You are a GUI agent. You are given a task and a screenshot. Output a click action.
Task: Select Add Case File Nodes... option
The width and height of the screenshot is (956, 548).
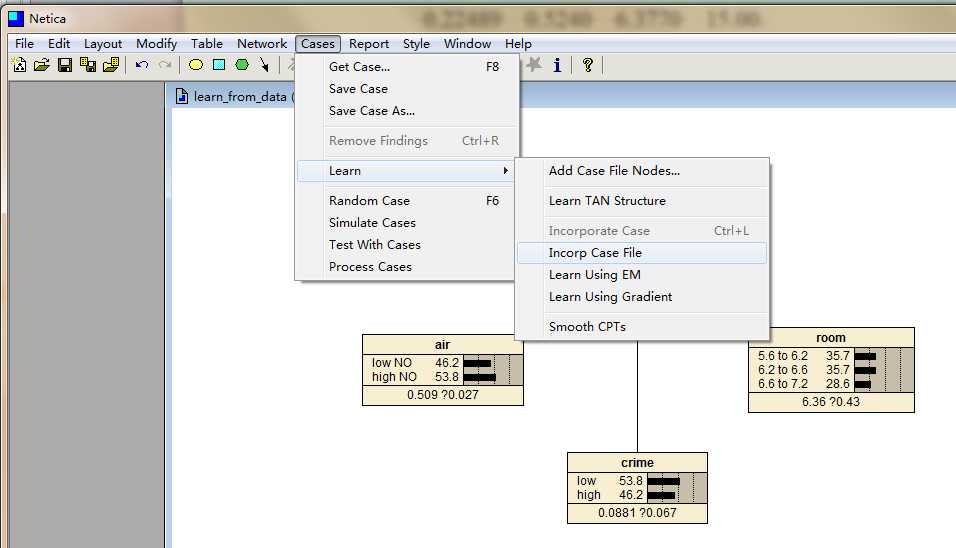point(642,171)
